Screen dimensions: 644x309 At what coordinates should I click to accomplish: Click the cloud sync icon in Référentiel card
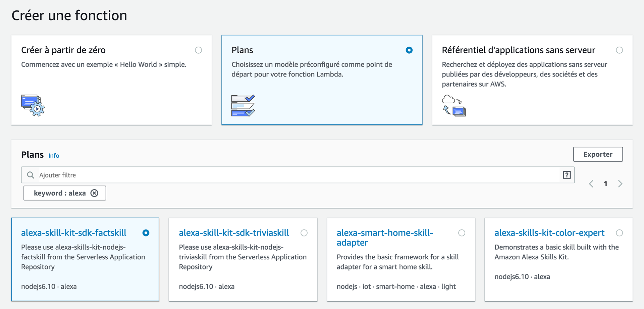(x=454, y=105)
